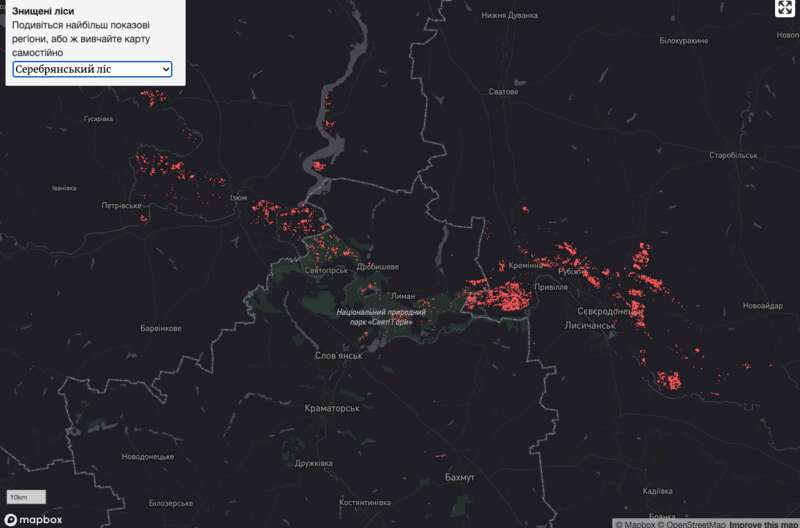The width and height of the screenshot is (800, 528).
Task: Click the Національний природний парк label
Action: 381,318
